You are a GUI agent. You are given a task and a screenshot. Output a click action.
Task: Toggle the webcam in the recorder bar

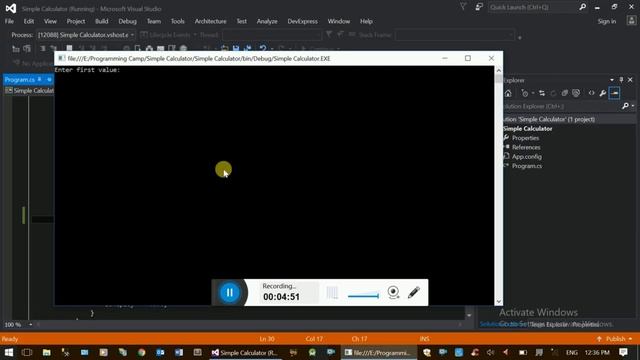tap(393, 292)
